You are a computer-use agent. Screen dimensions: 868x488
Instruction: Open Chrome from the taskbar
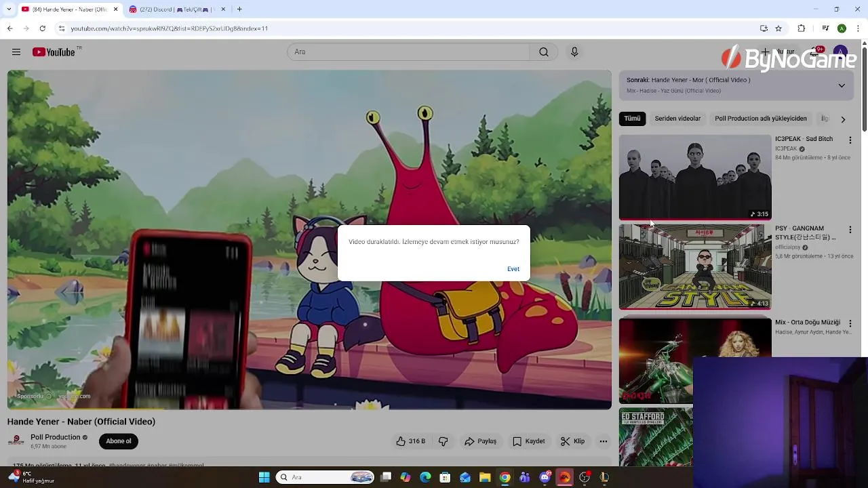[x=505, y=477]
